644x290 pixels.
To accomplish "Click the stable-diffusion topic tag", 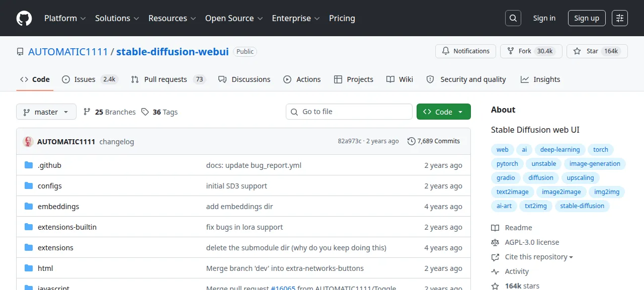I will tap(583, 206).
